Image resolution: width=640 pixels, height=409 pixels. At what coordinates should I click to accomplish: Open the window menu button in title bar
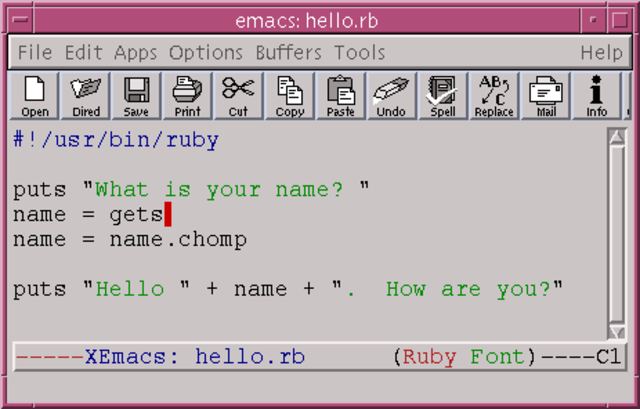click(20, 20)
